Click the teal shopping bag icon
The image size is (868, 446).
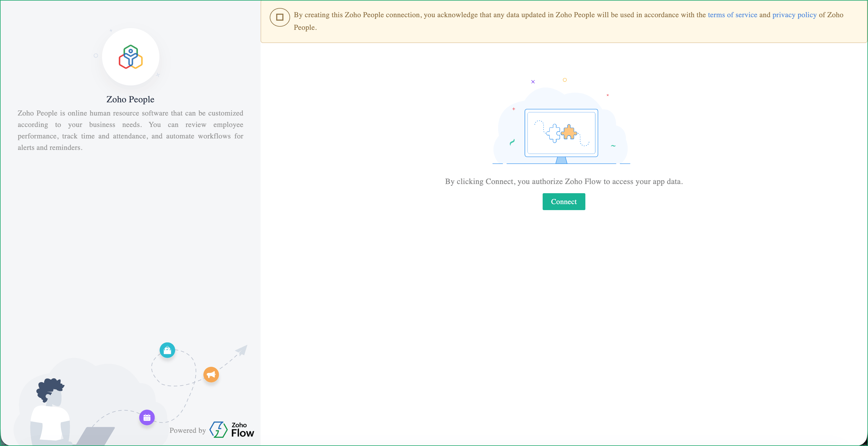tap(167, 350)
